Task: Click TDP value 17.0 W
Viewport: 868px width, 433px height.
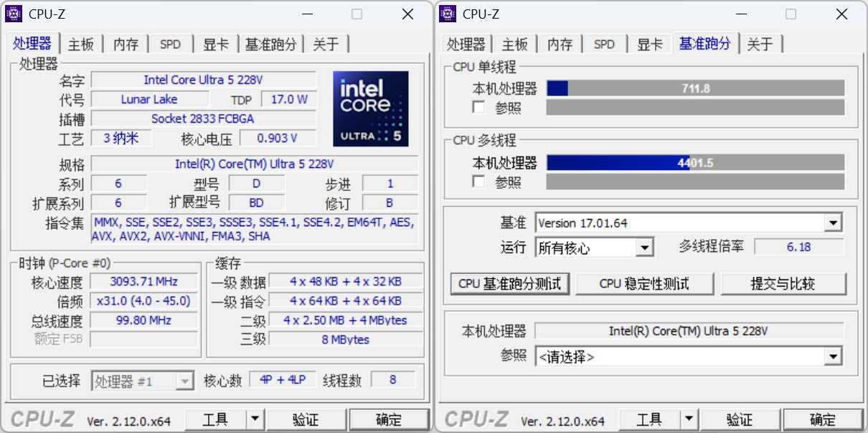Action: pos(289,99)
